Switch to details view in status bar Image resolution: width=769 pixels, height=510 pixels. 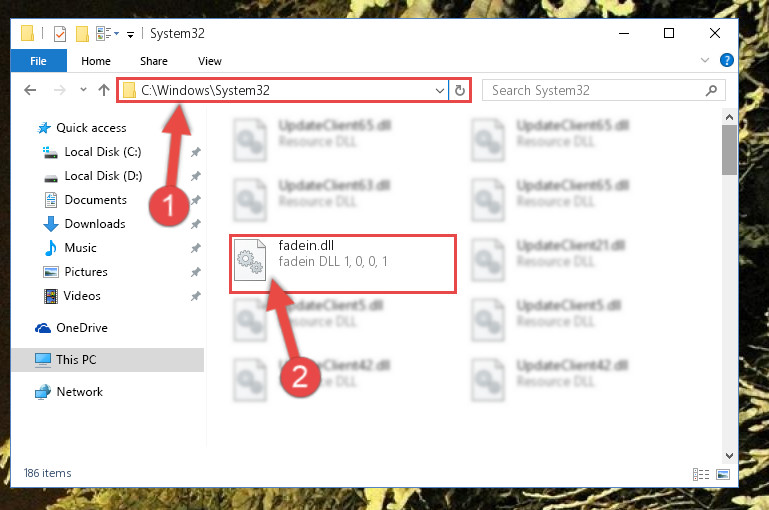pos(701,474)
